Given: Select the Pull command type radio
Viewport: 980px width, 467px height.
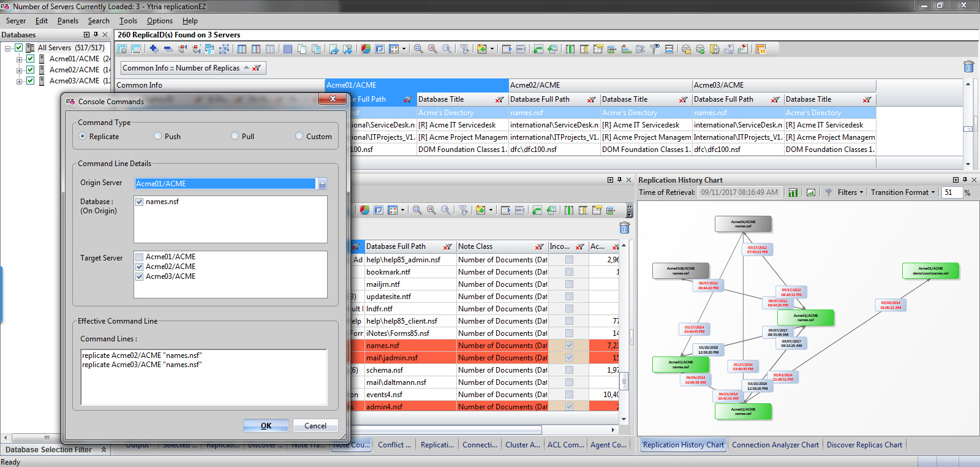Looking at the screenshot, I should click(x=235, y=136).
